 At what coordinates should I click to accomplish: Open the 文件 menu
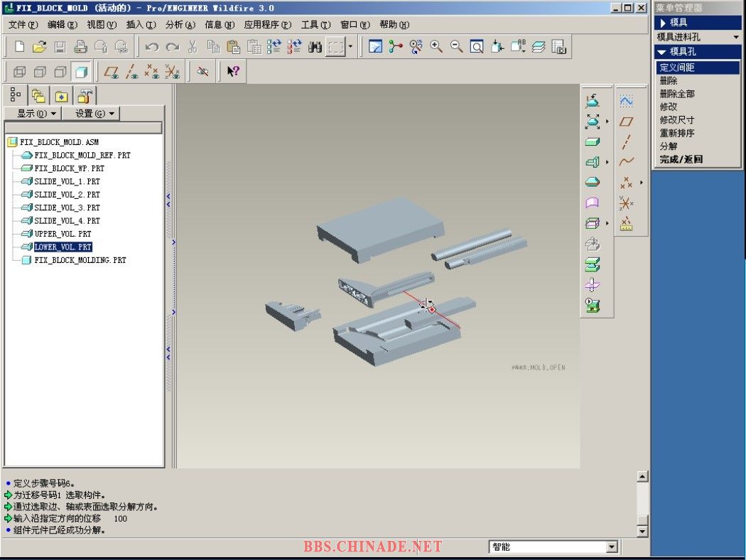tap(23, 25)
